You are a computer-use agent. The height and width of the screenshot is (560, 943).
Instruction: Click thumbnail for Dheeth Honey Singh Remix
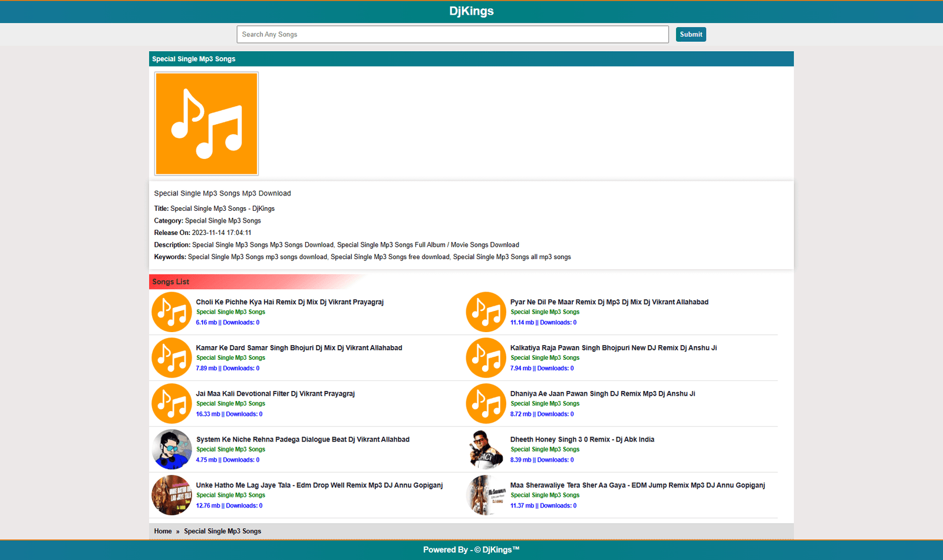tap(486, 450)
